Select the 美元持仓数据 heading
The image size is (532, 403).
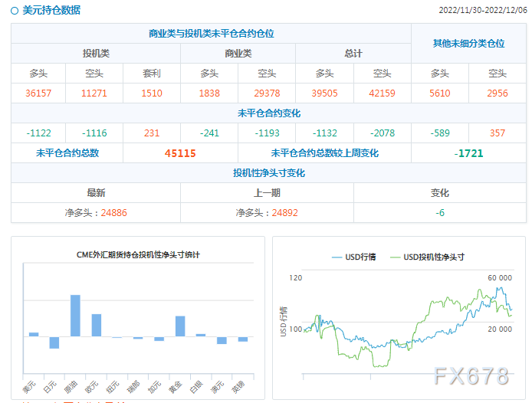point(51,10)
